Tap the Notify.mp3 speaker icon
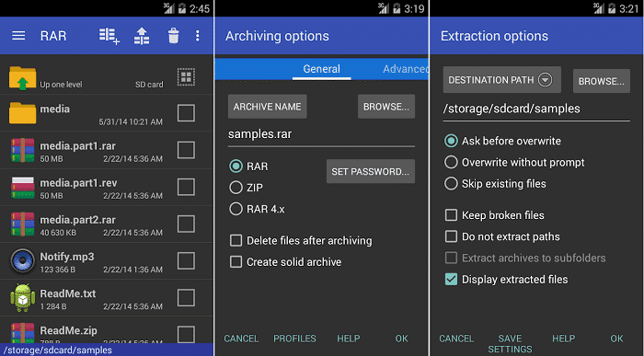This screenshot has width=644, height=356. pos(23,260)
